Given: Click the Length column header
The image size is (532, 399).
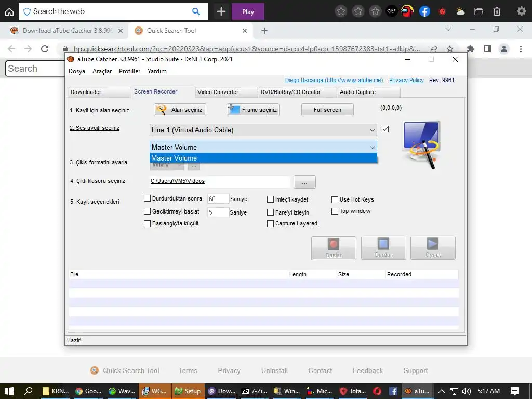Looking at the screenshot, I should (312, 274).
